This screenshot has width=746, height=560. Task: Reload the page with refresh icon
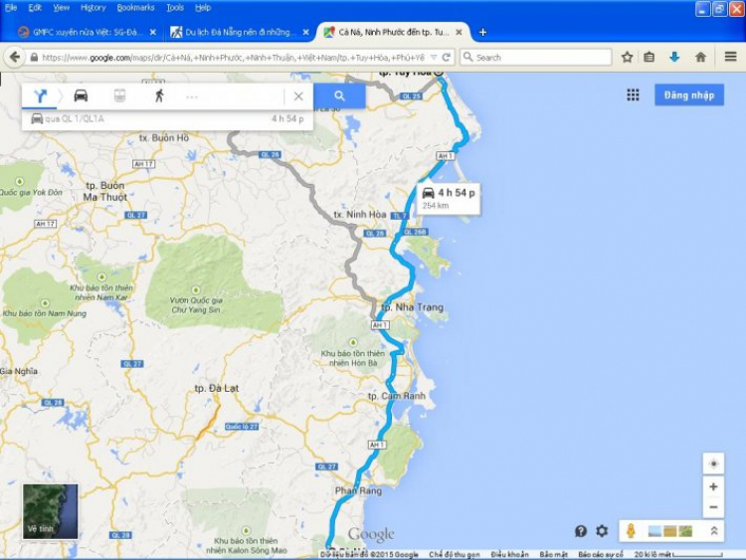(447, 57)
